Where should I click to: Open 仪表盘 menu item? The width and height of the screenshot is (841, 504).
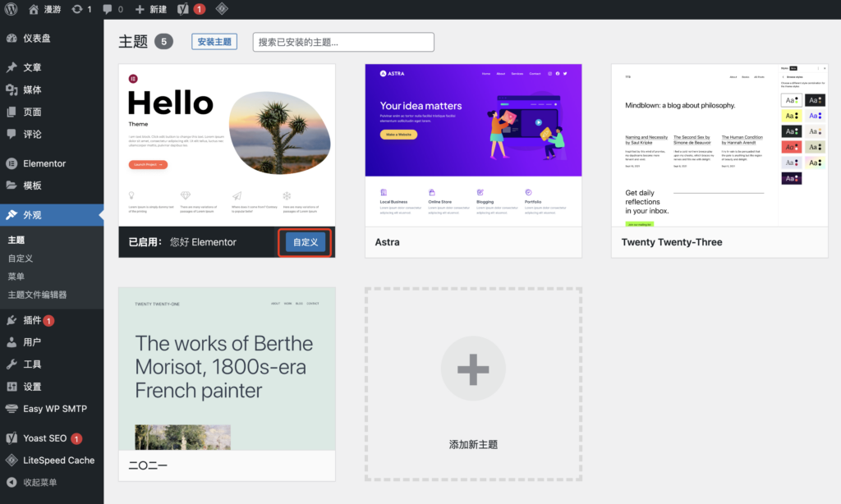52,38
